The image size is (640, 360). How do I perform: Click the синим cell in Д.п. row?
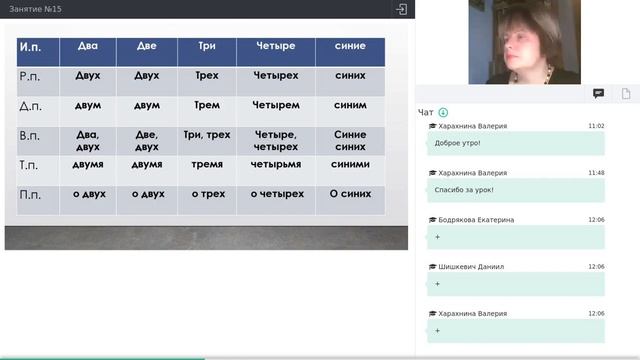pyautogui.click(x=350, y=111)
